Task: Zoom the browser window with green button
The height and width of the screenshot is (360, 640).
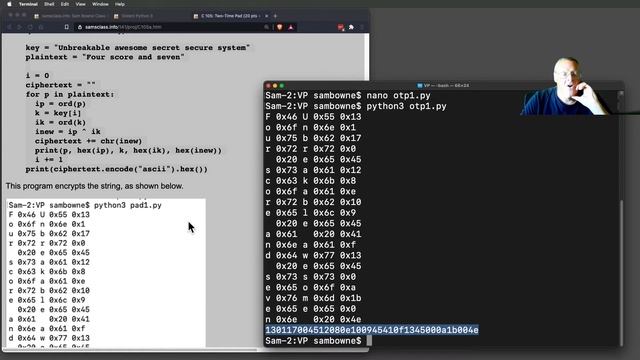Action: click(24, 15)
